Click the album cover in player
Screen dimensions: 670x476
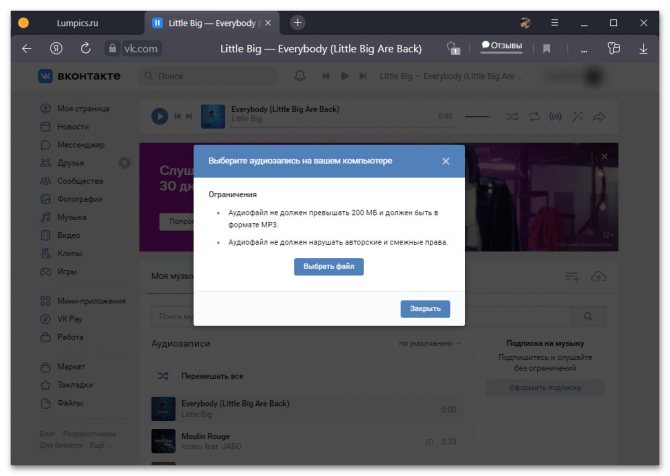[213, 116]
